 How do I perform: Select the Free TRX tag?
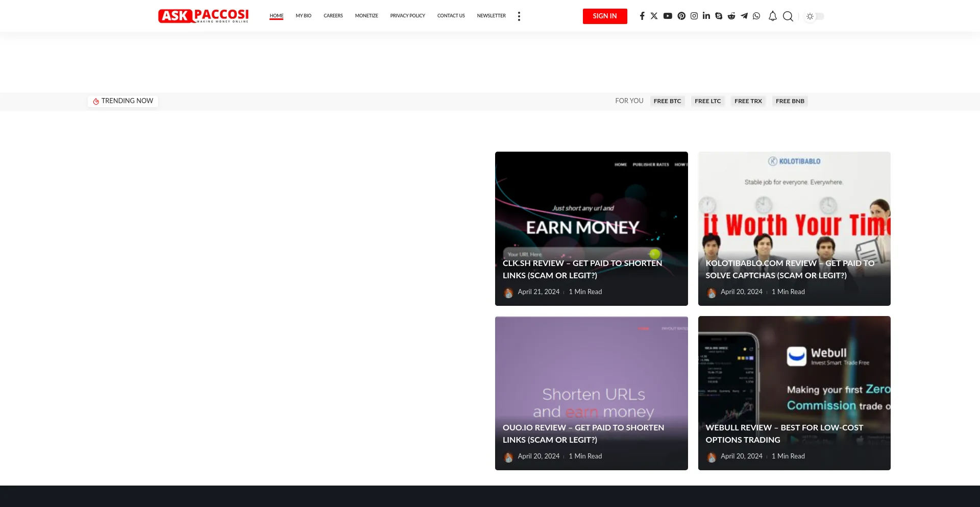[x=748, y=101]
